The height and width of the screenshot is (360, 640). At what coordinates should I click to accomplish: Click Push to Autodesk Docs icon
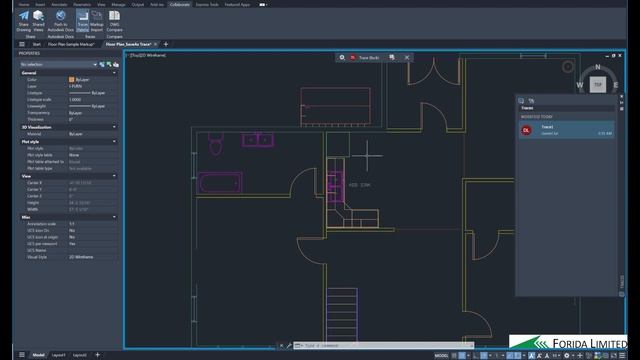click(60, 21)
